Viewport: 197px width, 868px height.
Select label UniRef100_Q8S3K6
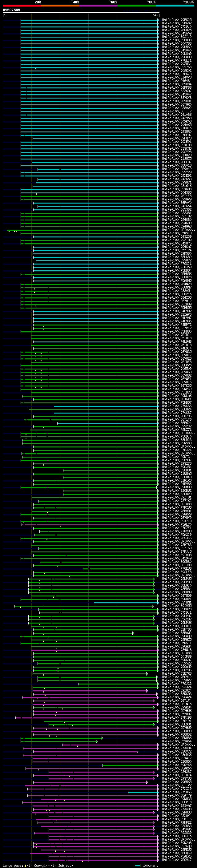tap(177, 538)
